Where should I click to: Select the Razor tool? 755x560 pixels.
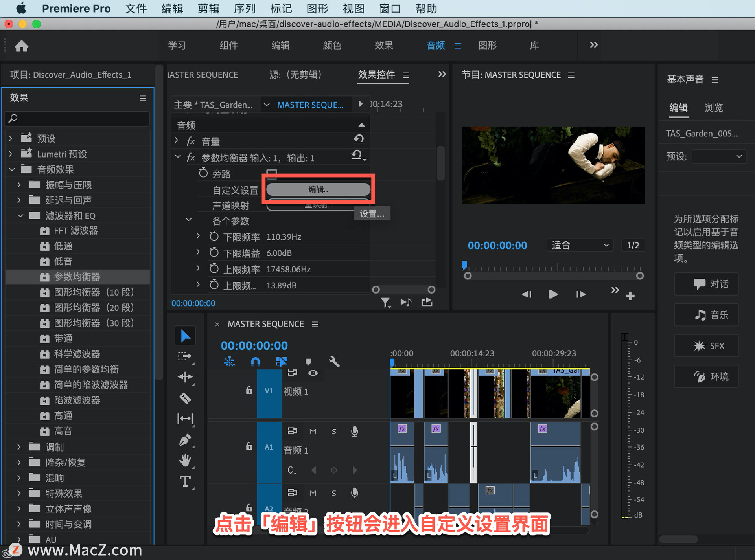pyautogui.click(x=185, y=398)
